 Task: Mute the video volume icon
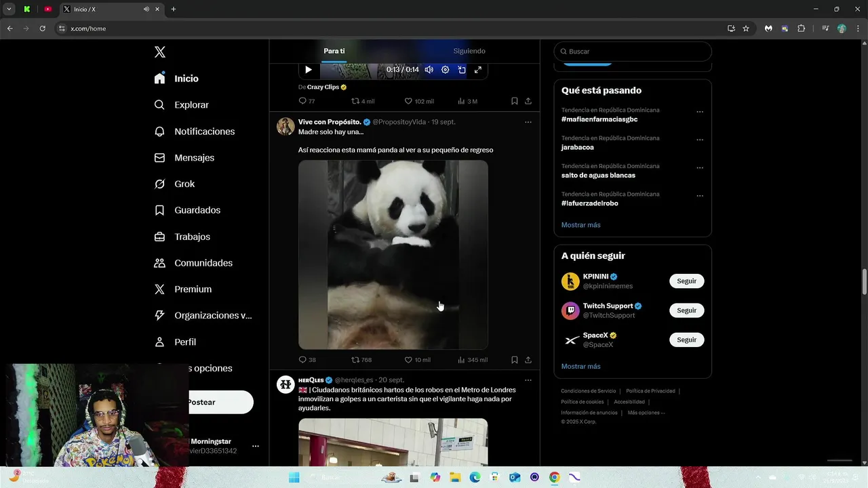(429, 69)
